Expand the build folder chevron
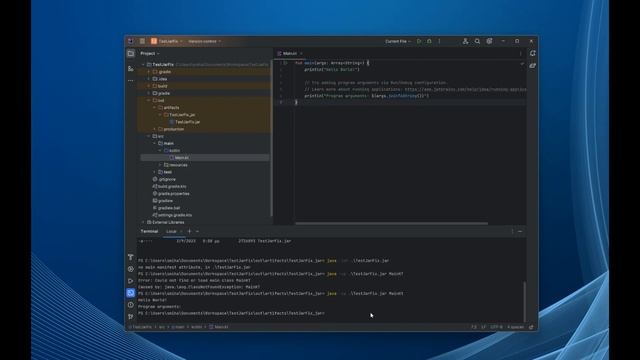The image size is (640, 360). click(x=149, y=86)
